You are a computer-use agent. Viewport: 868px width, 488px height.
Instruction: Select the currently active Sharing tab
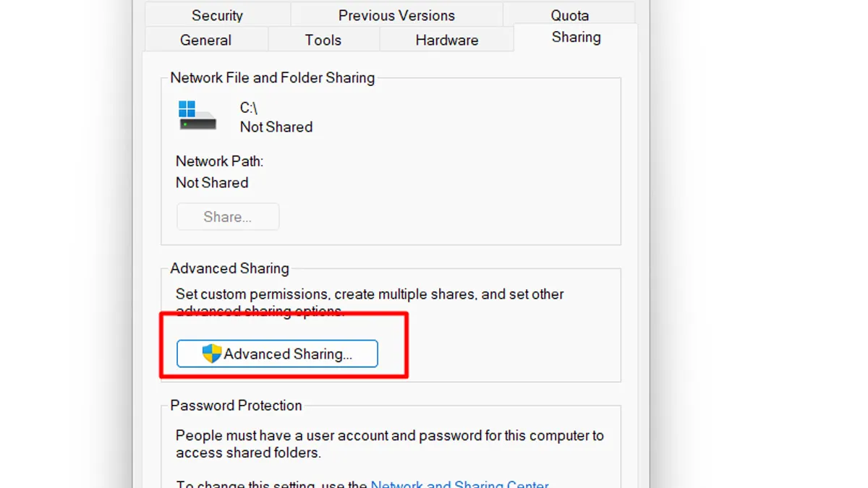pyautogui.click(x=576, y=37)
